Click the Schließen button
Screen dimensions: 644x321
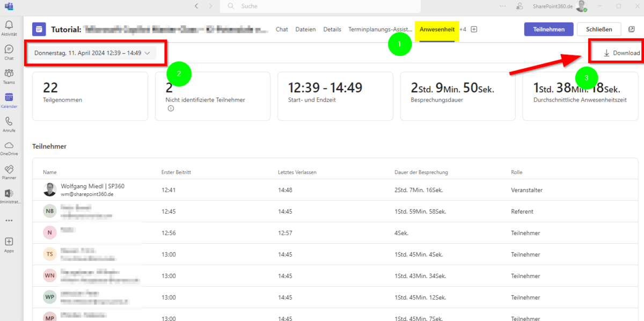[x=598, y=30]
